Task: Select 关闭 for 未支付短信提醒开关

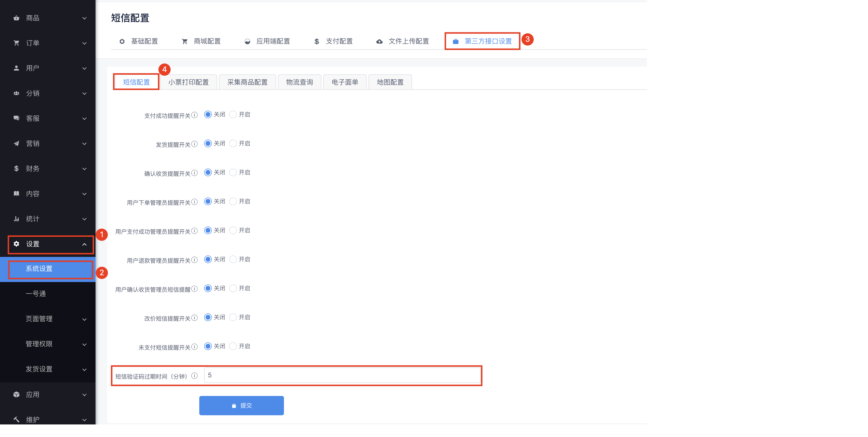Action: [208, 346]
